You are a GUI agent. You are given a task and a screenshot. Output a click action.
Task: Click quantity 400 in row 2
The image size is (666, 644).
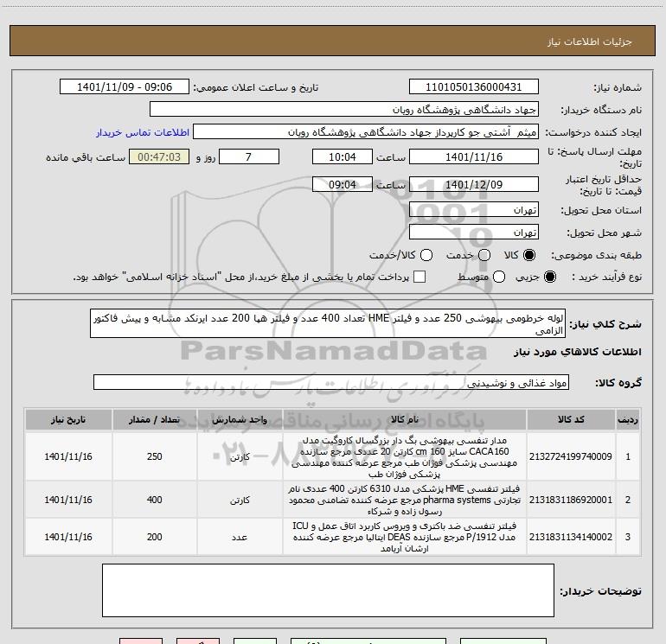pyautogui.click(x=155, y=500)
